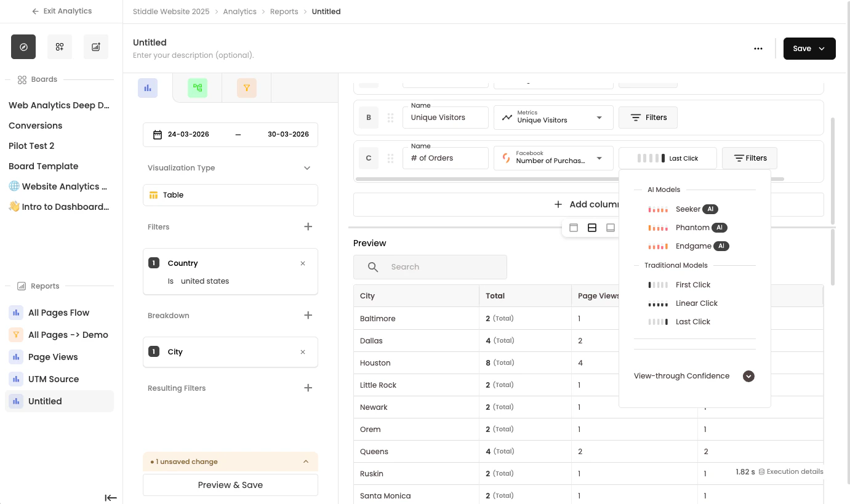The height and width of the screenshot is (504, 850).
Task: Add a new breakdown with plus icon
Action: pyautogui.click(x=308, y=316)
